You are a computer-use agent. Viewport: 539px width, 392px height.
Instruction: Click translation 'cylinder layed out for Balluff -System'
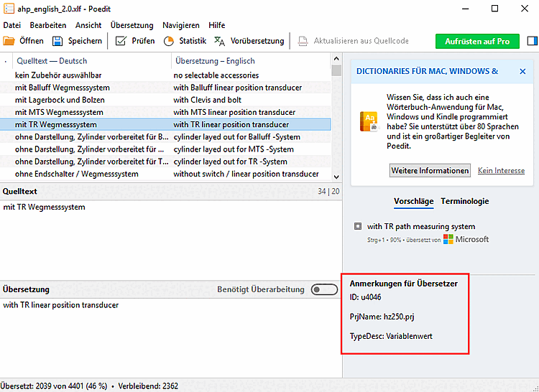(x=237, y=137)
